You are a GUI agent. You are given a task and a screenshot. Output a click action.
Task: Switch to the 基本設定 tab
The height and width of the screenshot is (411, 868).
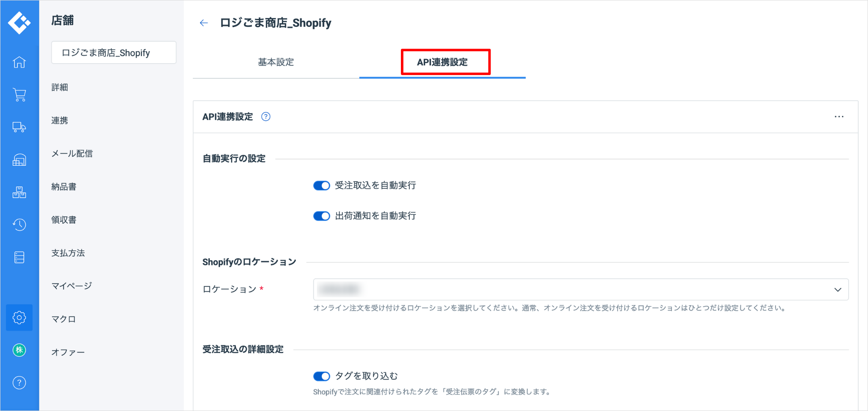click(276, 62)
